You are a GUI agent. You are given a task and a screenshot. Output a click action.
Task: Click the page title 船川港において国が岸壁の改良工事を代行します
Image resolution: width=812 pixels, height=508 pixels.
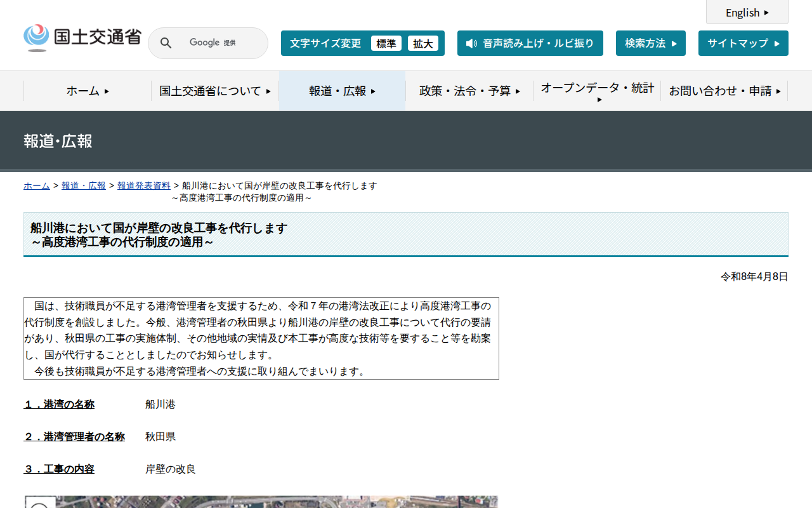pyautogui.click(x=159, y=228)
